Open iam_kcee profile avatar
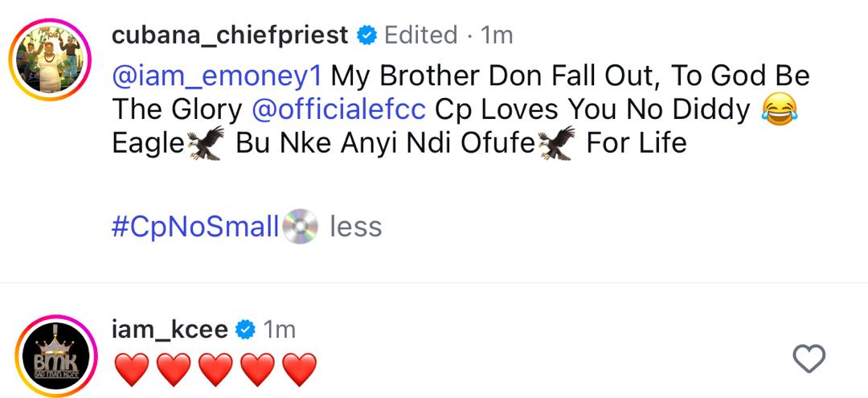The image size is (868, 398). point(53,359)
